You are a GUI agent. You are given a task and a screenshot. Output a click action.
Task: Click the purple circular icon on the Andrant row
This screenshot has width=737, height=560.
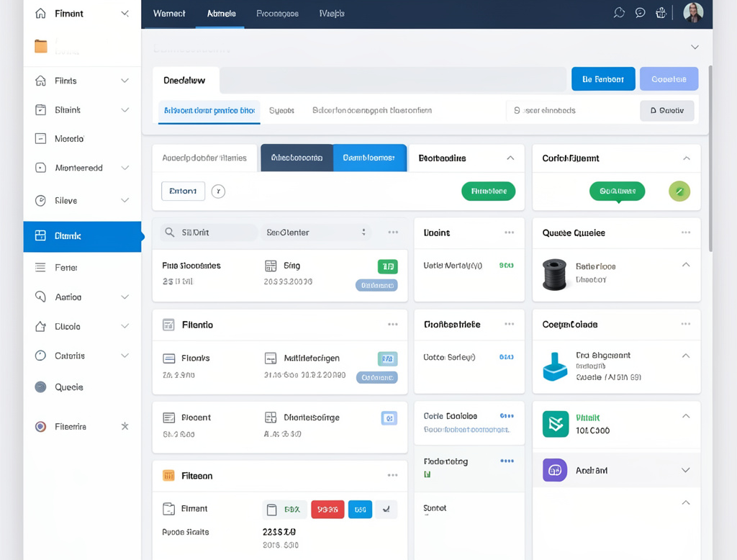point(554,469)
